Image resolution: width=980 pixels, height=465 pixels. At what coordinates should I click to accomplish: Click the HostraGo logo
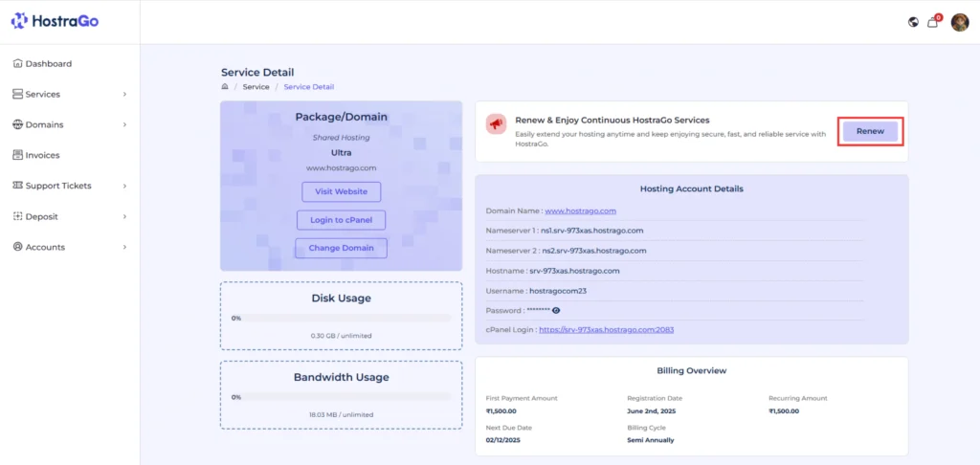click(55, 21)
